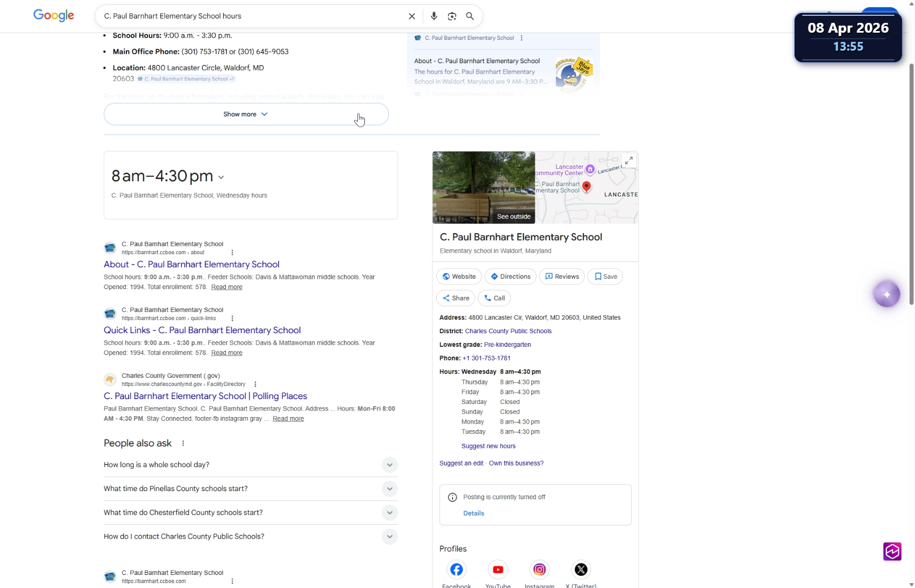Open Quick Links - C. Paul Barnhart result
Image resolution: width=915 pixels, height=588 pixels.
tap(202, 330)
